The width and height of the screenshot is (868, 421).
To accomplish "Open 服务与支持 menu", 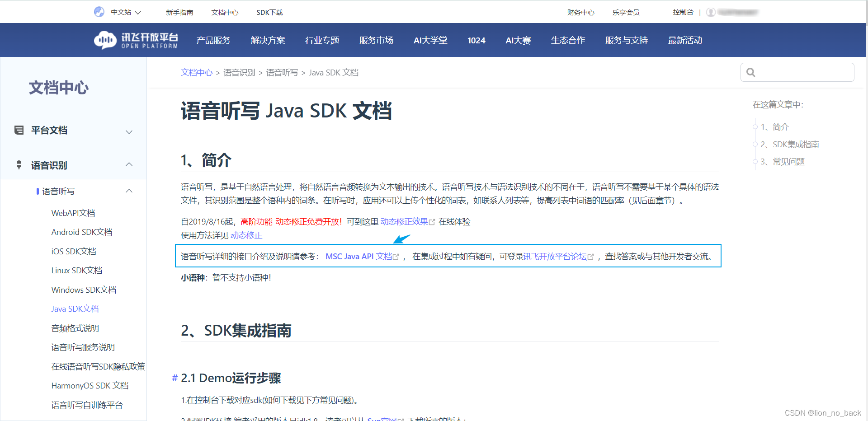I will pos(626,40).
